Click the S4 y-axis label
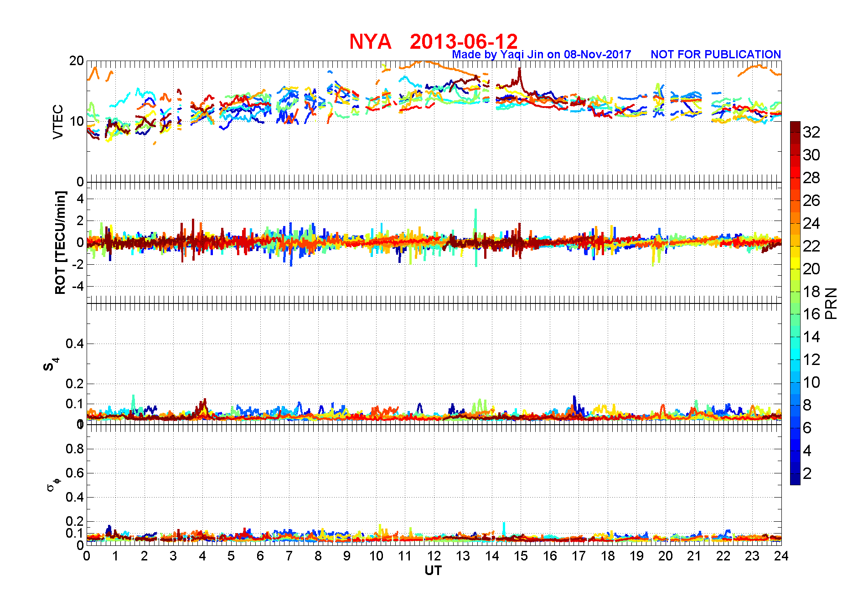Viewport: 868px width, 606px height. [51, 364]
